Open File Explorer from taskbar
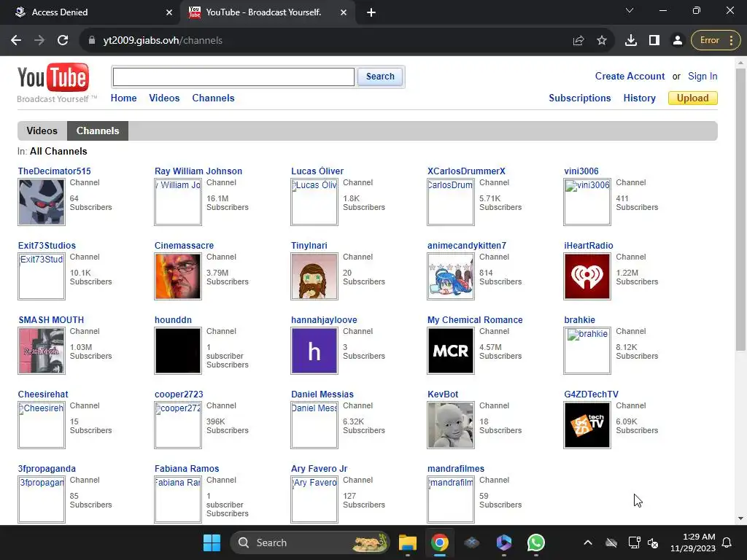The width and height of the screenshot is (747, 560). pos(407,542)
